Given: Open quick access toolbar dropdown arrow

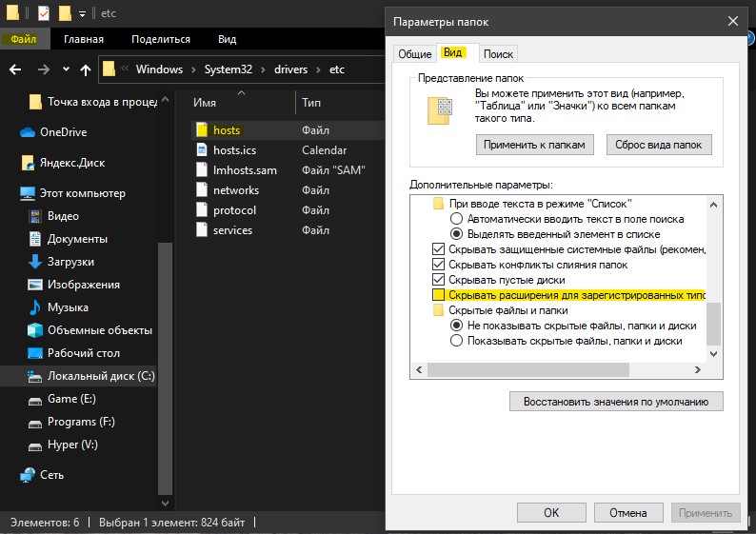Looking at the screenshot, I should (x=83, y=14).
